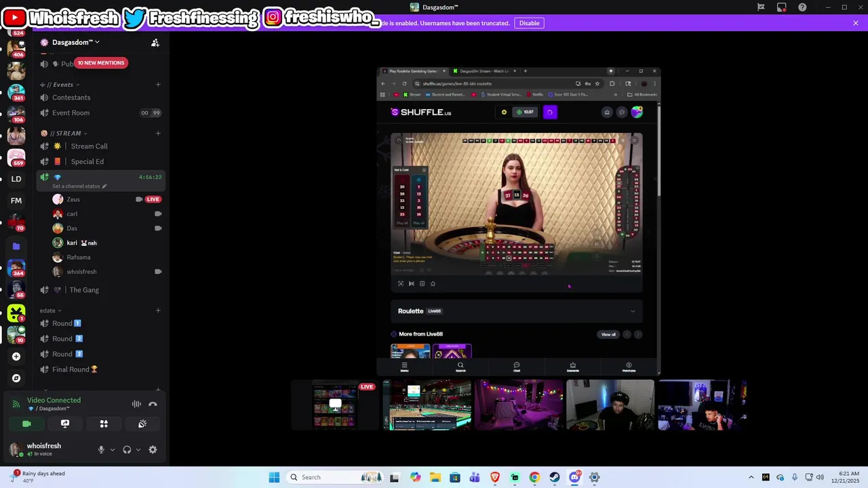Image resolution: width=868 pixels, height=488 pixels.
Task: Open File Explorer from the taskbar
Action: click(x=435, y=477)
